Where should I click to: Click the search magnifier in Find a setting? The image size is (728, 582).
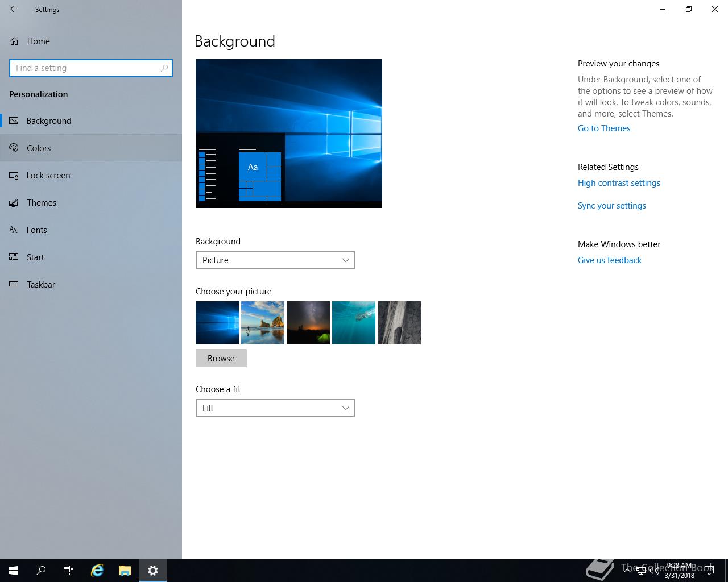(x=164, y=68)
